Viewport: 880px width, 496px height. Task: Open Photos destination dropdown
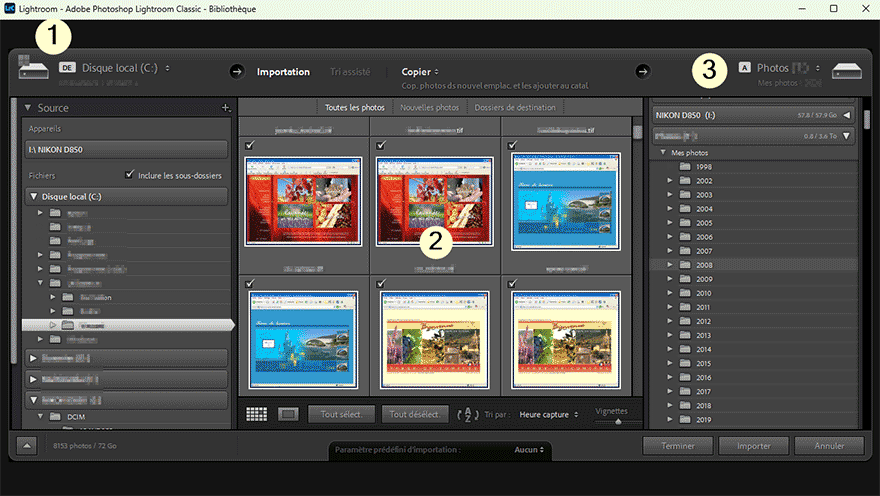click(788, 68)
